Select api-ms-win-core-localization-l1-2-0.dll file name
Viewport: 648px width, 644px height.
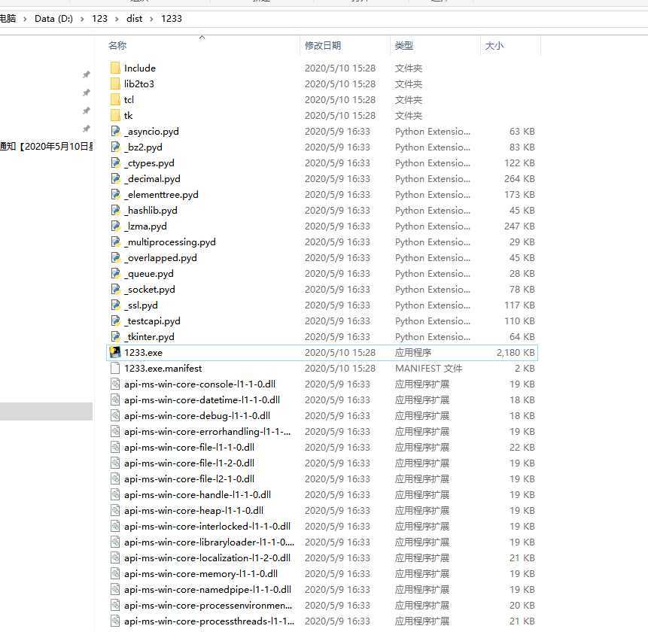(208, 558)
